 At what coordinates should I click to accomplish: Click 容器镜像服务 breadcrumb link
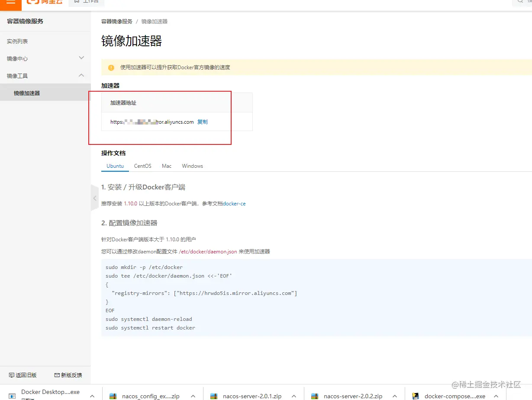click(x=117, y=22)
